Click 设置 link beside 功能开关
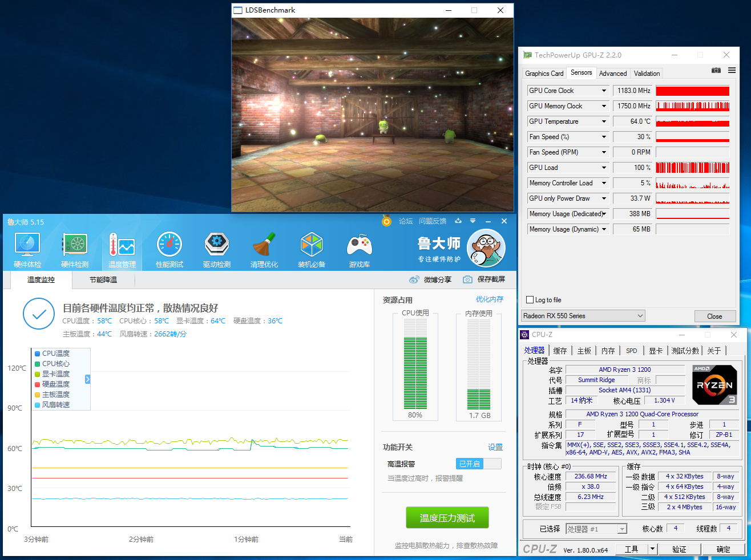 [495, 447]
